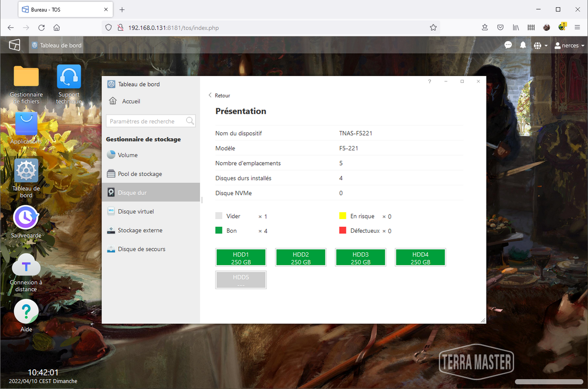
Task: Click the Tableau de bord taskbar item
Action: 56,46
